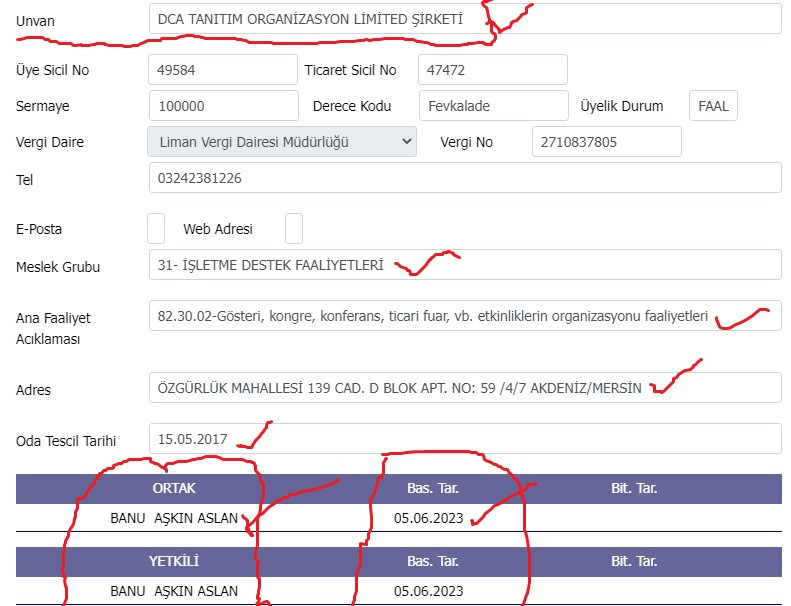
Task: Click the Sermaye label
Action: pos(43,106)
